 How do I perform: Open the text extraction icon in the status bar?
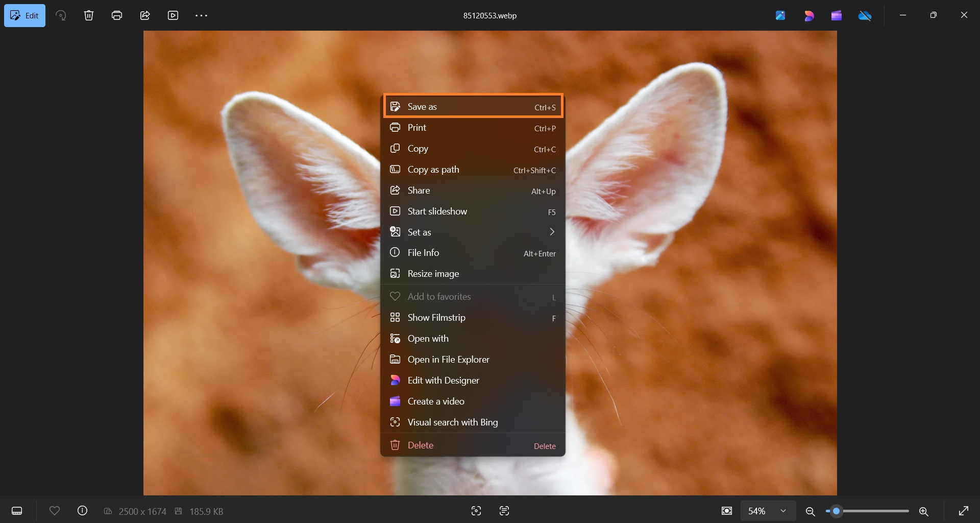pyautogui.click(x=504, y=511)
